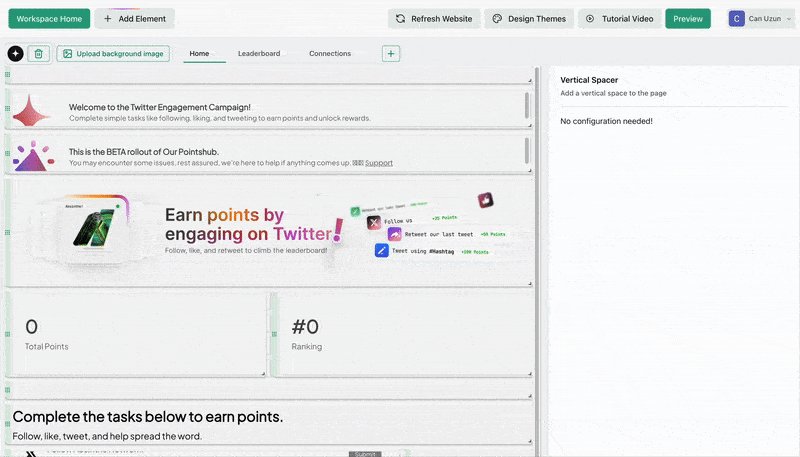The image size is (800, 457).
Task: Click the Vertical Spacer panel title
Action: (589, 80)
